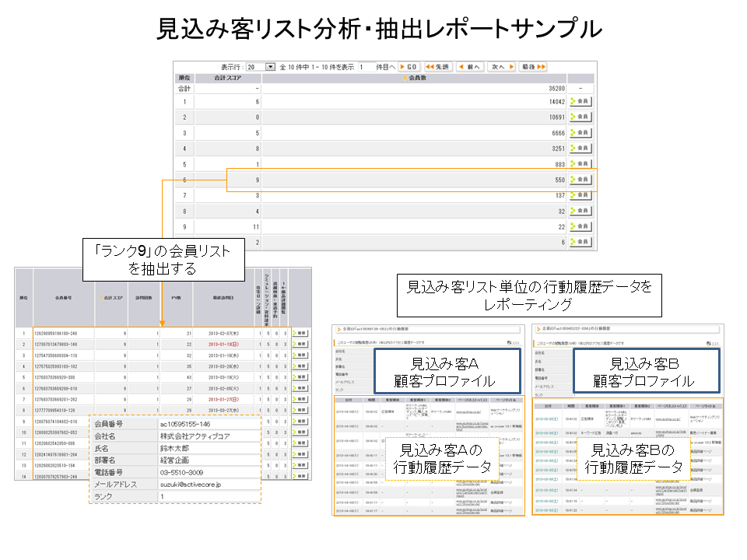Open 会員 list for the 883 members row

pos(580,164)
